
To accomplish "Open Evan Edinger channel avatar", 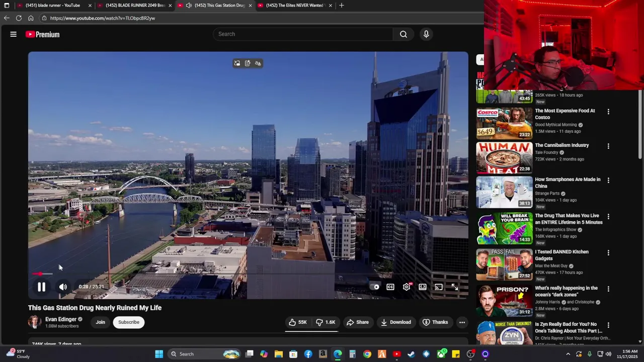I will click(35, 322).
